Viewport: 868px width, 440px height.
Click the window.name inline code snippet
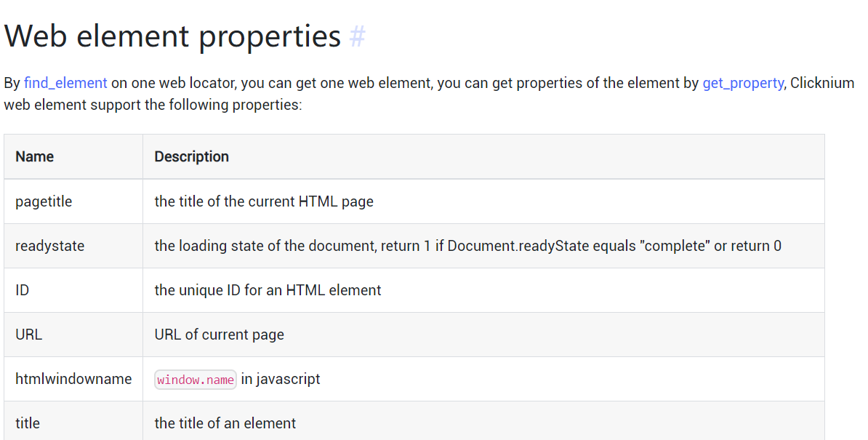click(x=196, y=380)
